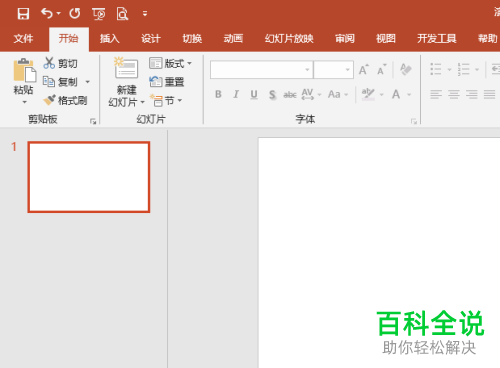Toggle underline formatting
The image size is (500, 368).
[254, 95]
